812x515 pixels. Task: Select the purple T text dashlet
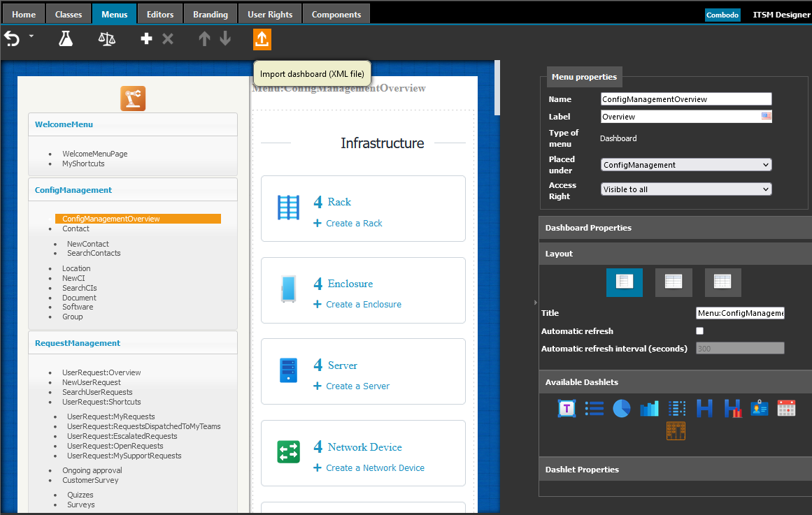point(567,409)
